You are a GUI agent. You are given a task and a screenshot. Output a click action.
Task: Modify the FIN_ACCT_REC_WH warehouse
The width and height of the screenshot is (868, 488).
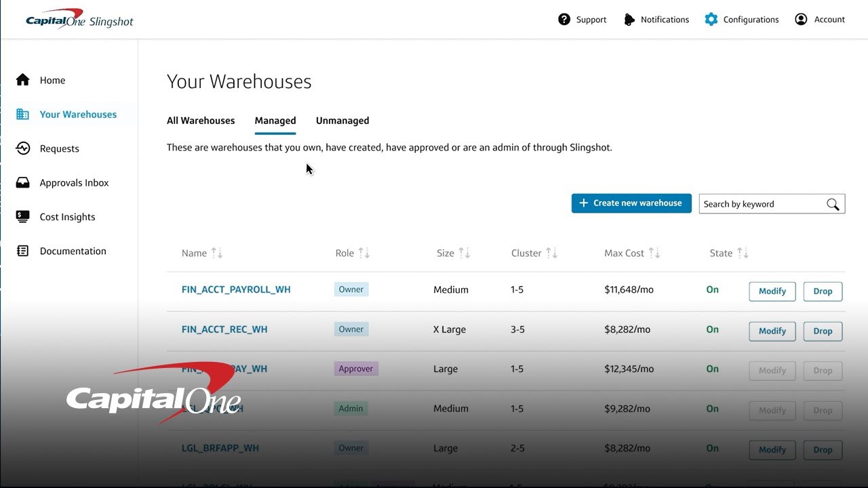[772, 331]
